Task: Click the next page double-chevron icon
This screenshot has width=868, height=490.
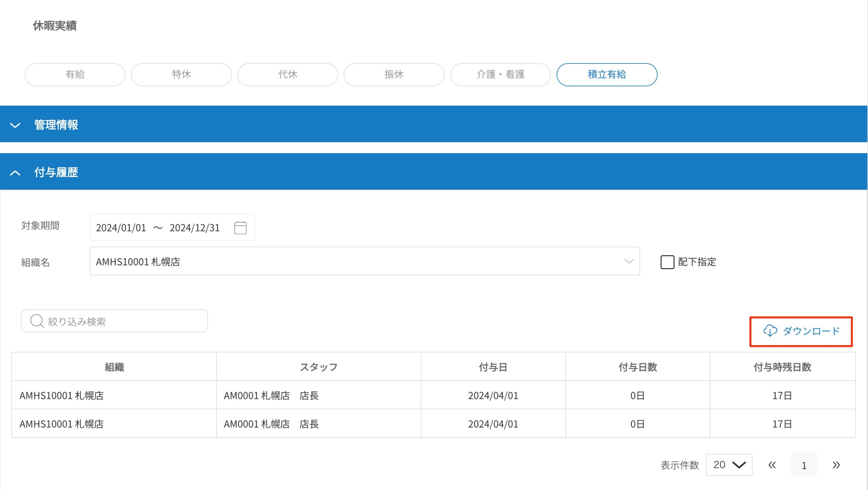Action: point(836,465)
